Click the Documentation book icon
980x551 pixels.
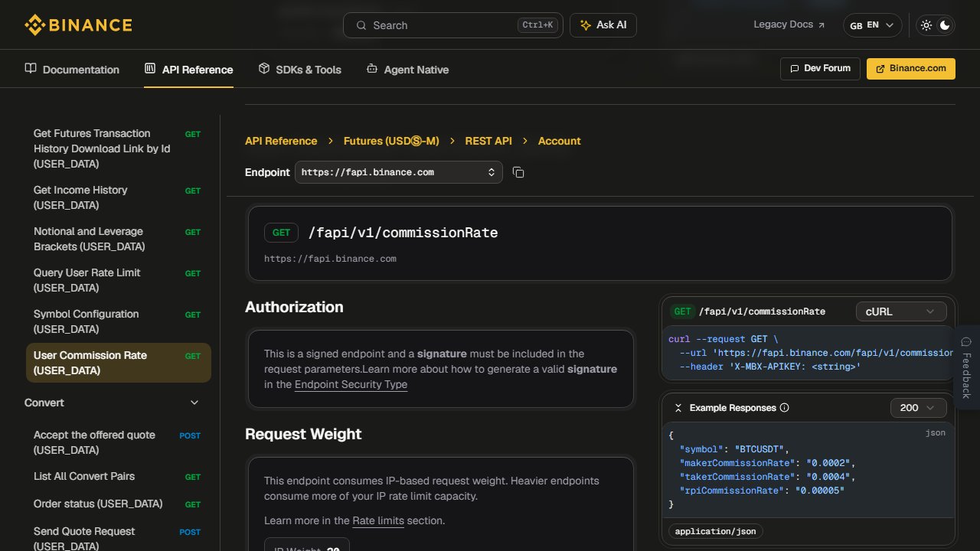pos(31,69)
